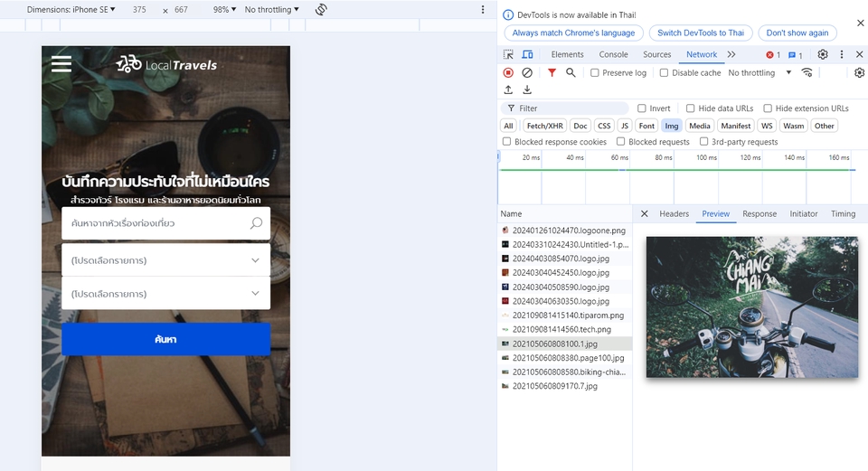Click the viewport width field 375
The image size is (868, 471).
click(x=139, y=9)
